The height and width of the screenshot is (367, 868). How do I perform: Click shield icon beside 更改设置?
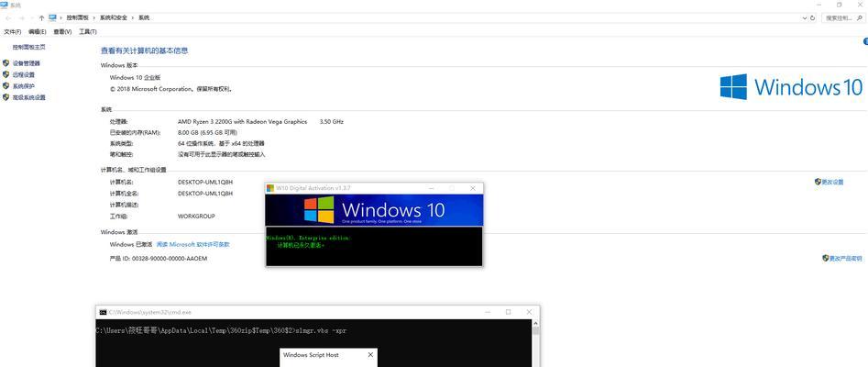pyautogui.click(x=818, y=182)
